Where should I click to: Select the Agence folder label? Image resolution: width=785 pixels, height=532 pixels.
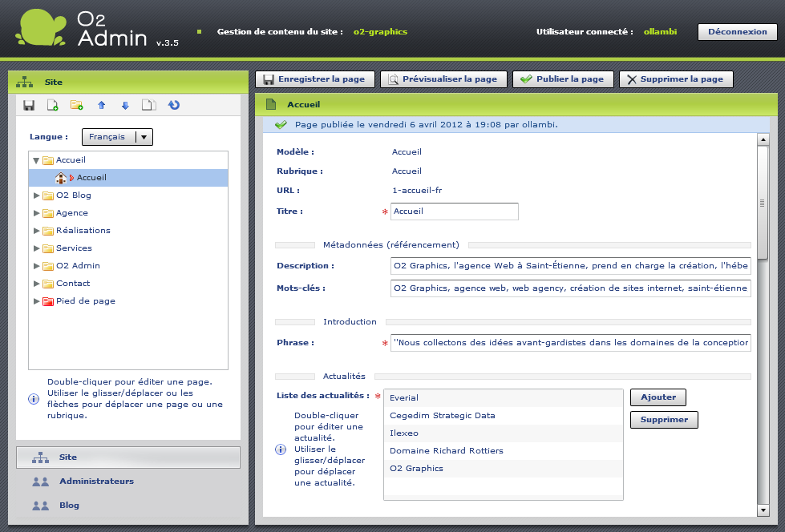pyautogui.click(x=72, y=212)
